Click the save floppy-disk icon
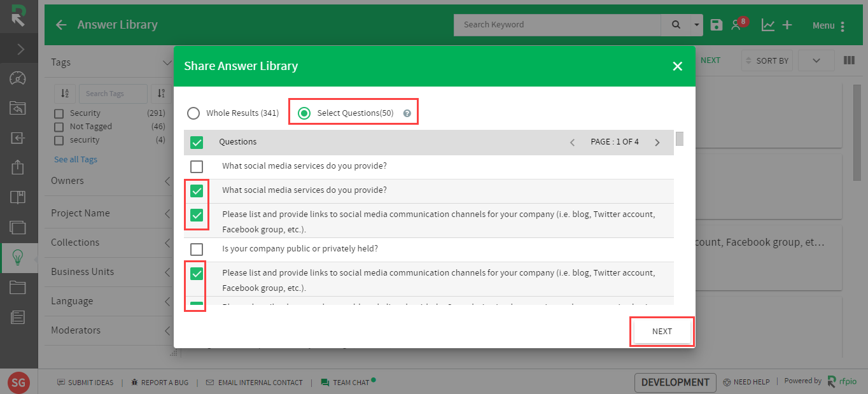Screen dimensions: 868x394 (x=717, y=25)
